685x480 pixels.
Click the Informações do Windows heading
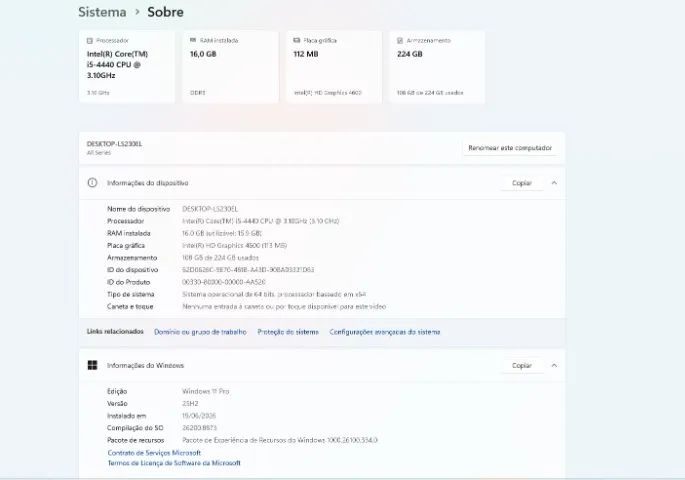click(145, 366)
